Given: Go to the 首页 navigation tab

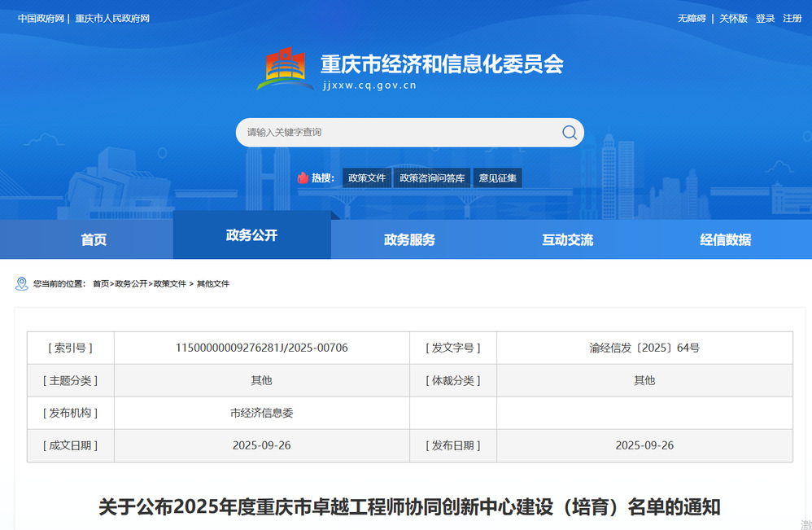Looking at the screenshot, I should (x=94, y=239).
